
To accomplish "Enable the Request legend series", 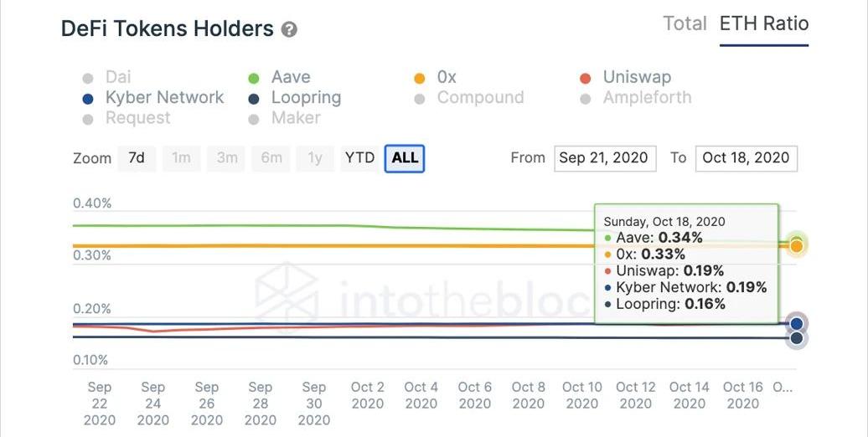I will coord(137,118).
